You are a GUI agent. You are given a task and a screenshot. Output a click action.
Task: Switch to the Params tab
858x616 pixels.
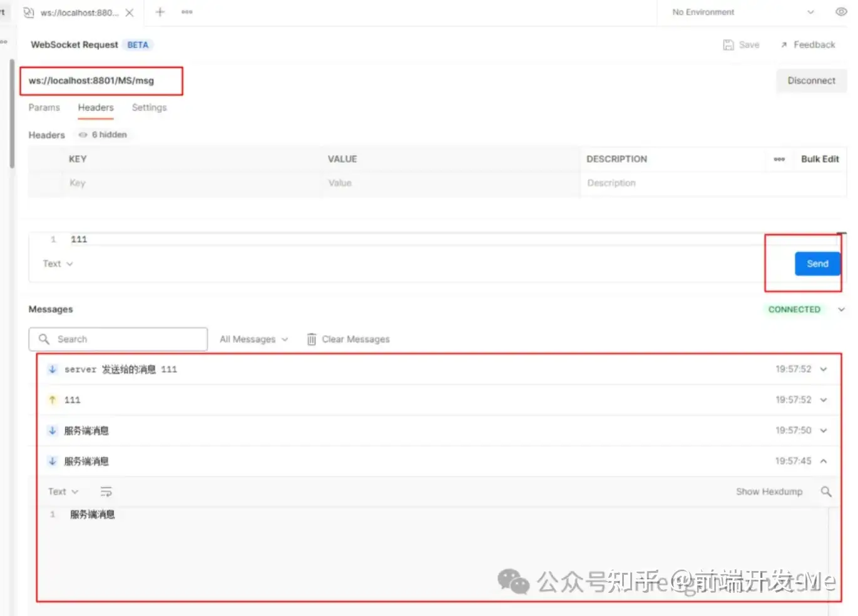[x=44, y=108]
